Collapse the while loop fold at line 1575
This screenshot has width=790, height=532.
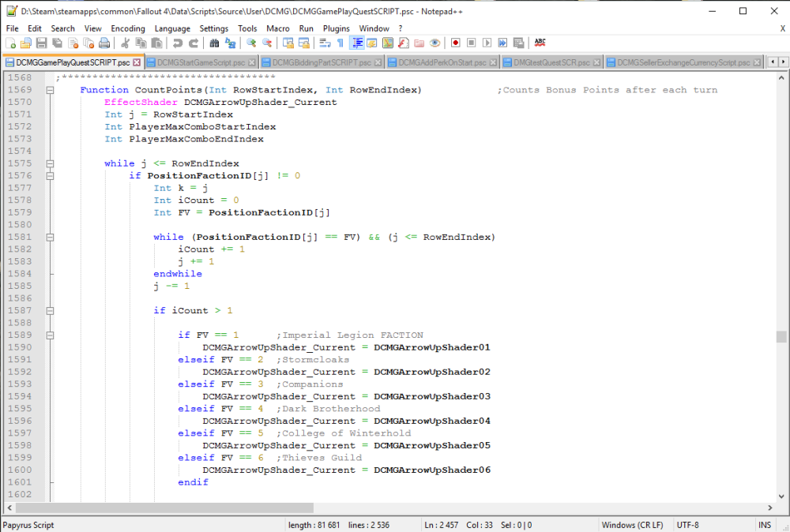tap(50, 163)
